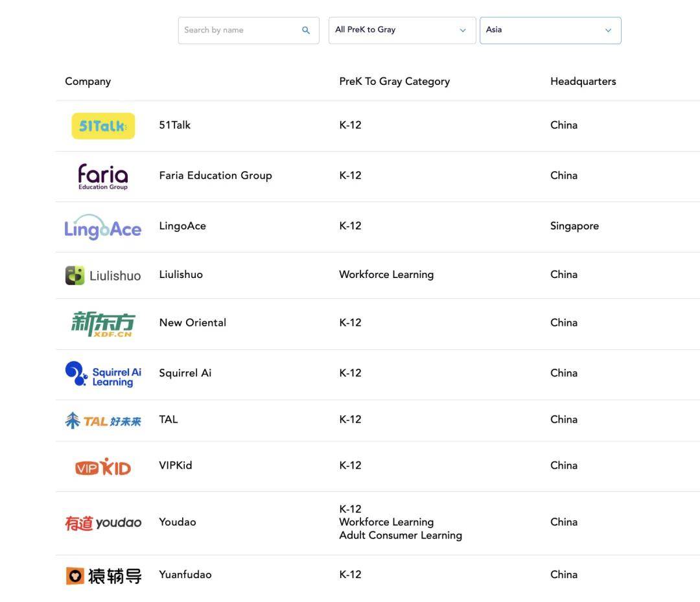Select the VIPKid company name

[176, 465]
